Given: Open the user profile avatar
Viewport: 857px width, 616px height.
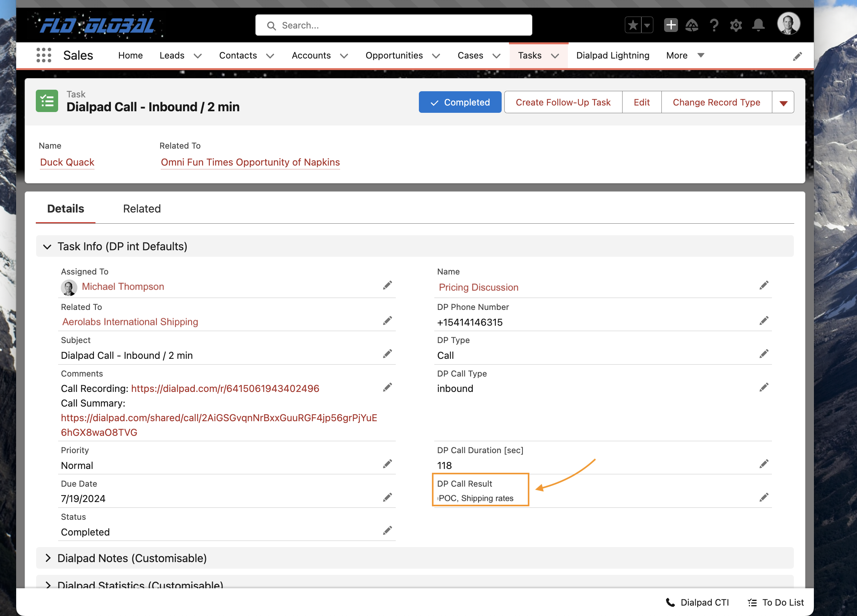Looking at the screenshot, I should coord(788,24).
